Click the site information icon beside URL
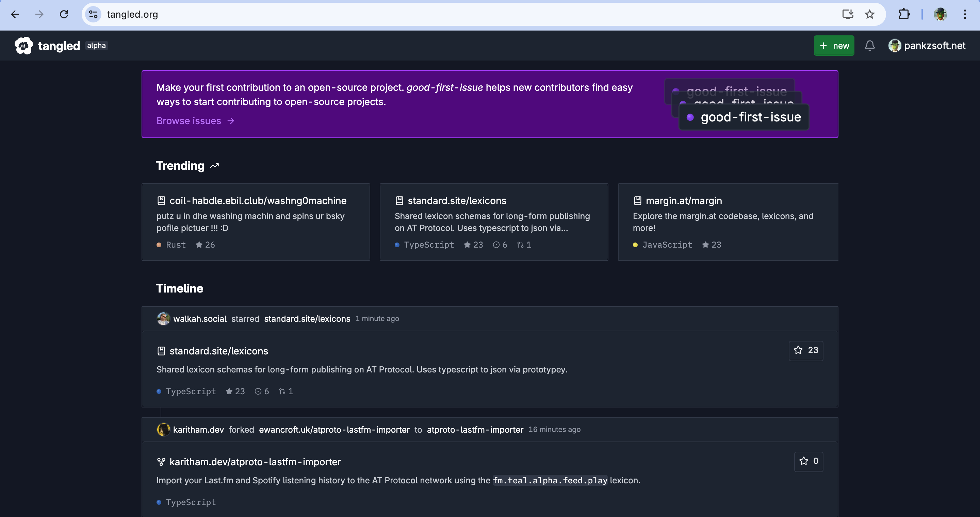This screenshot has height=517, width=980. click(x=93, y=14)
